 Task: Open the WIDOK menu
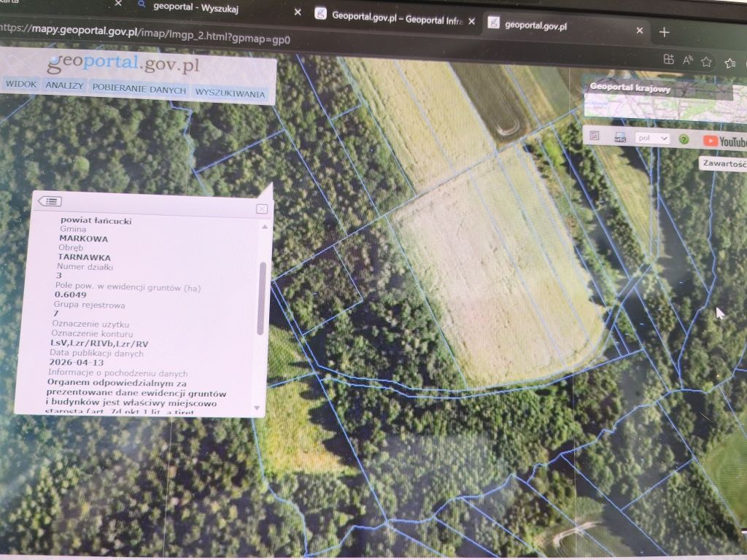21,84
